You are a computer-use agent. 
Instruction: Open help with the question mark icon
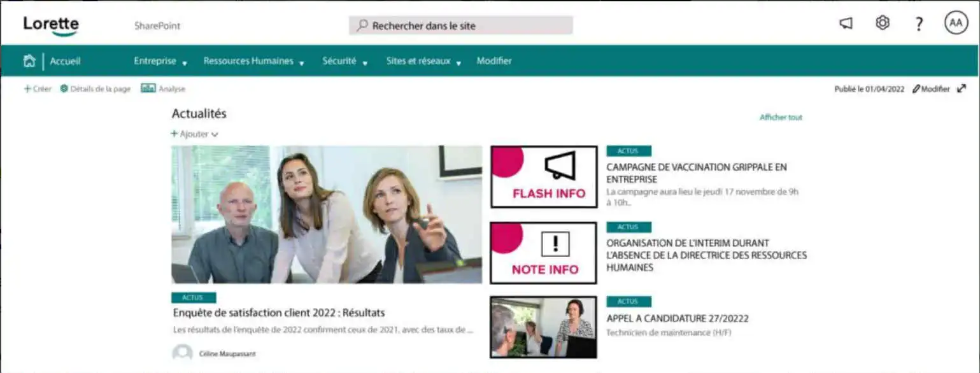(x=919, y=24)
